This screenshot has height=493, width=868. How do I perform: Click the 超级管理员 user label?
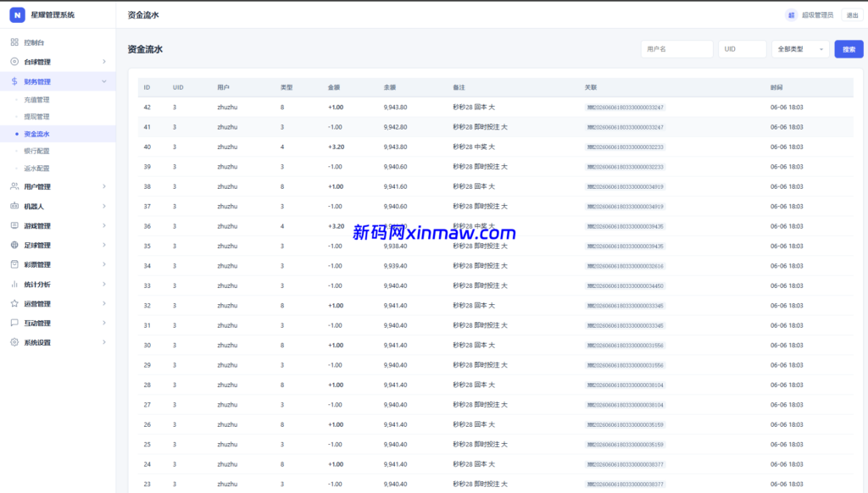coord(817,15)
